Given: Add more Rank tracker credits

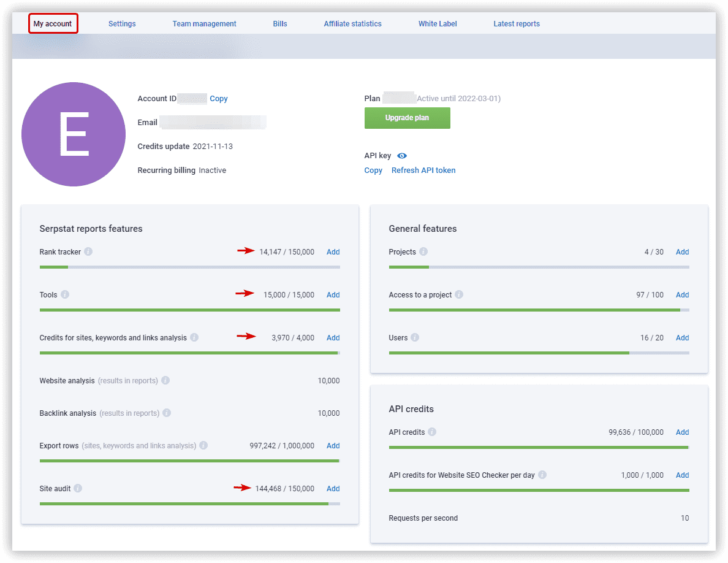Looking at the screenshot, I should click(333, 252).
